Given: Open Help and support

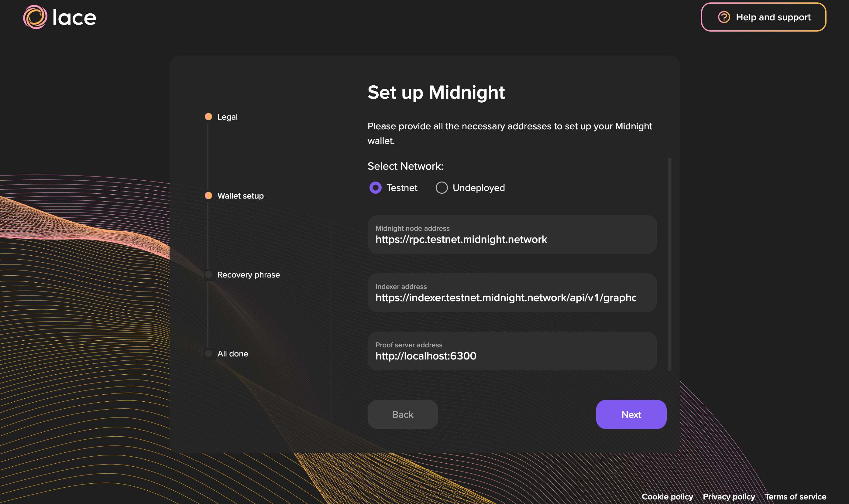Looking at the screenshot, I should click(x=763, y=17).
